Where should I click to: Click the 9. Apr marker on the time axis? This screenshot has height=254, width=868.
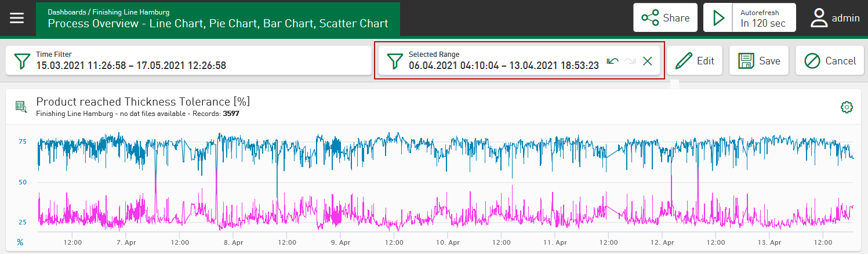click(x=340, y=242)
